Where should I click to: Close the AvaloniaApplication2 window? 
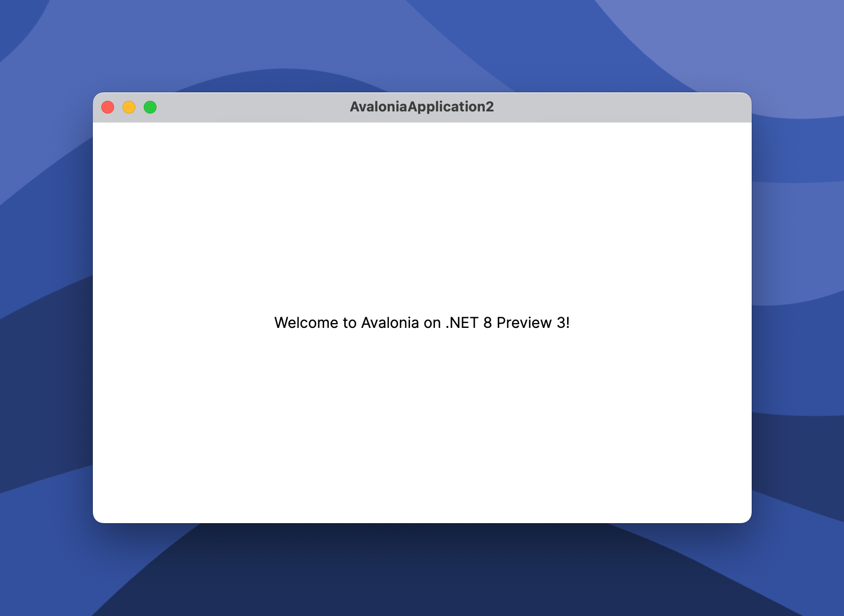[108, 107]
